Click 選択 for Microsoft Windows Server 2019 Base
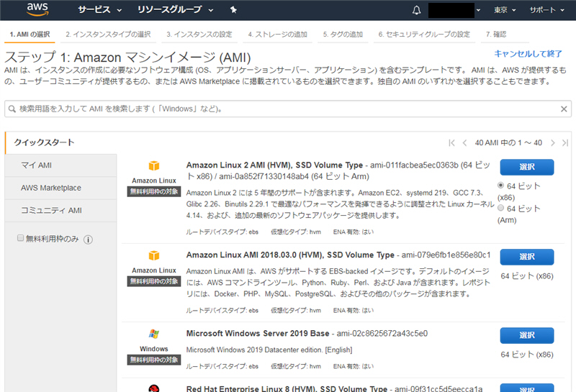This screenshot has height=392, width=576. coord(527,335)
